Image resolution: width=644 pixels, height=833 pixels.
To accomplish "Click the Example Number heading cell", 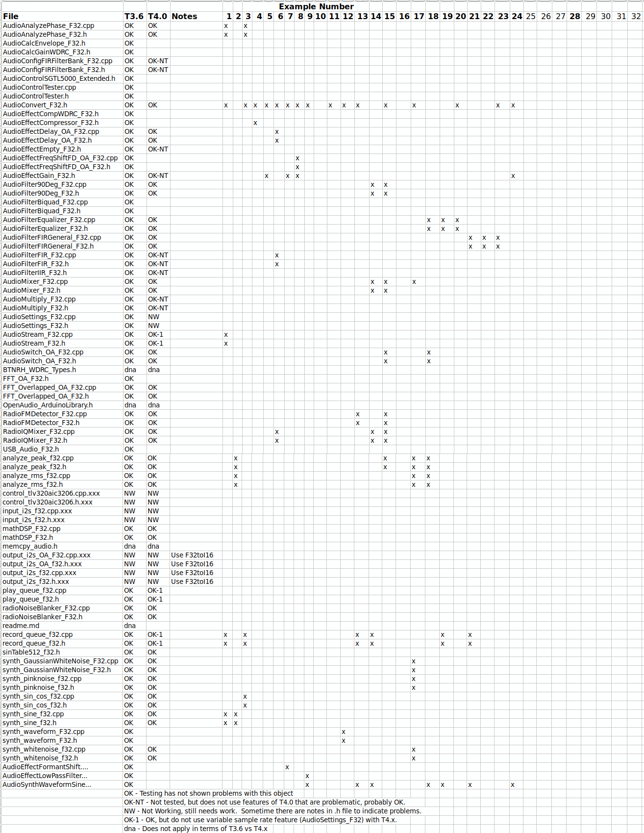I will click(x=316, y=6).
